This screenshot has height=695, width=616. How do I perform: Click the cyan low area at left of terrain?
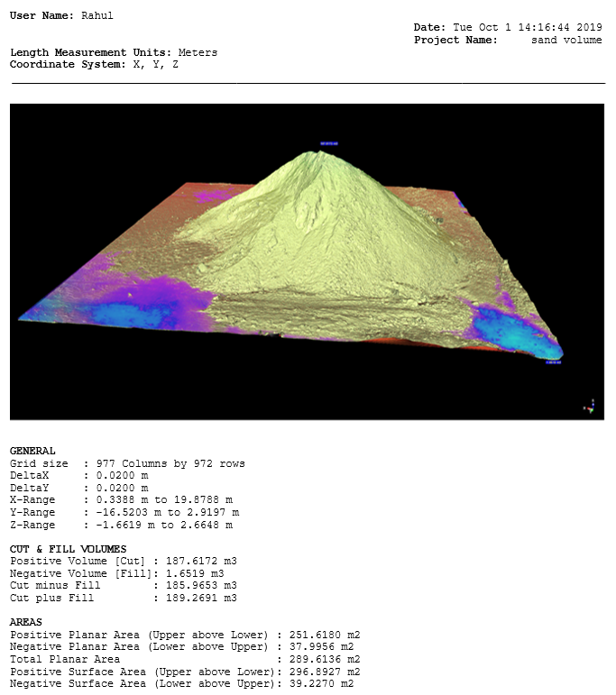pyautogui.click(x=135, y=312)
